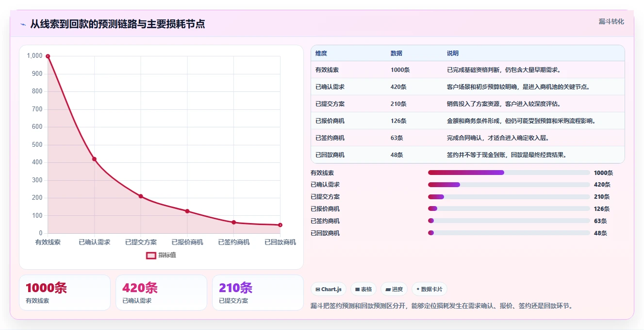Click the 已确认需求 data point at 420
This screenshot has height=330, width=644.
pos(94,159)
